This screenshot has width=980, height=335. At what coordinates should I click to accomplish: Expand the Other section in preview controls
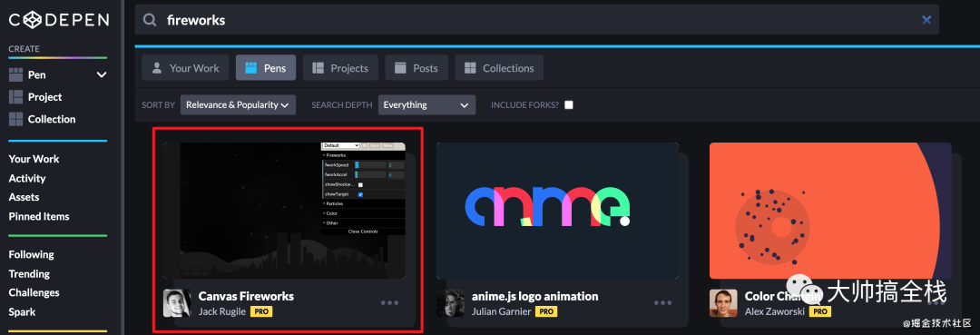click(363, 222)
